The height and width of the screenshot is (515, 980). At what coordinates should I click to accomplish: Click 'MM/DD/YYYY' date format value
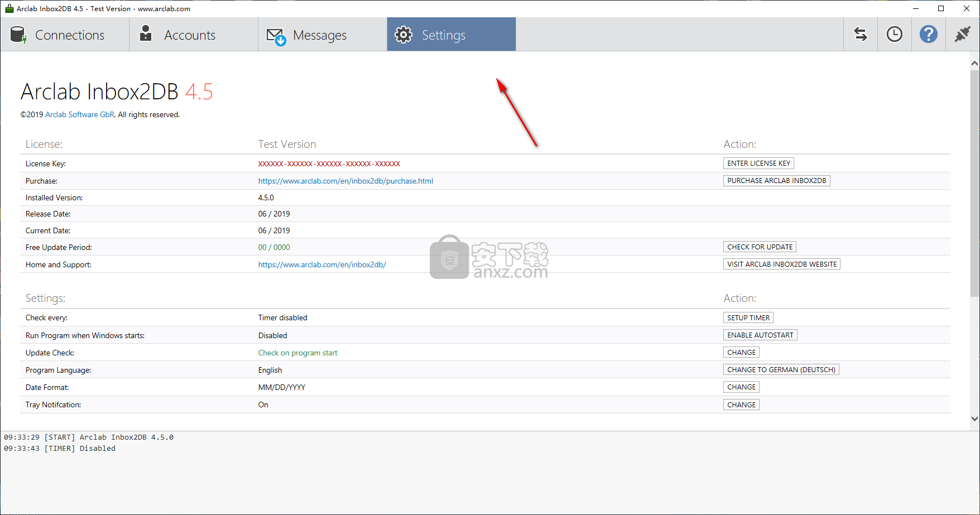pyautogui.click(x=282, y=387)
